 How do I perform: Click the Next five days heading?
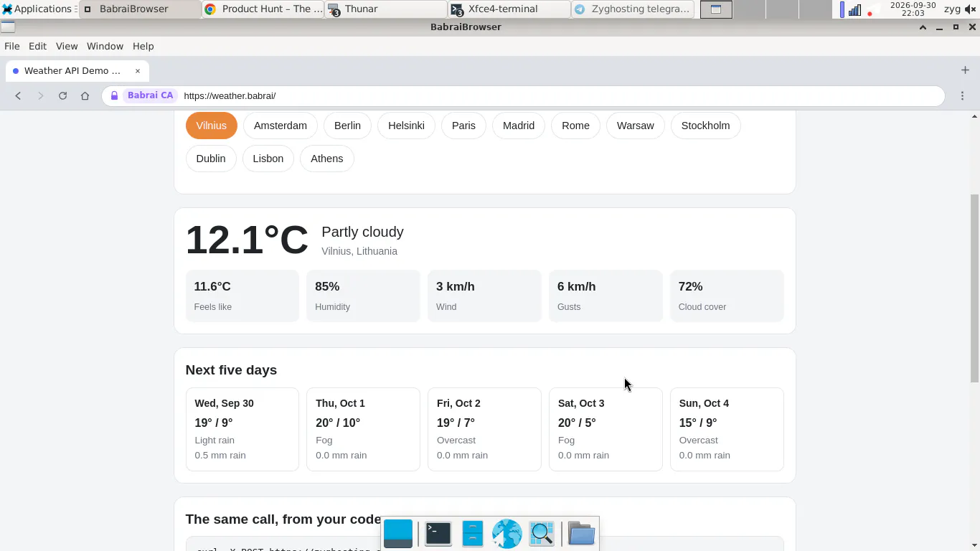point(231,370)
